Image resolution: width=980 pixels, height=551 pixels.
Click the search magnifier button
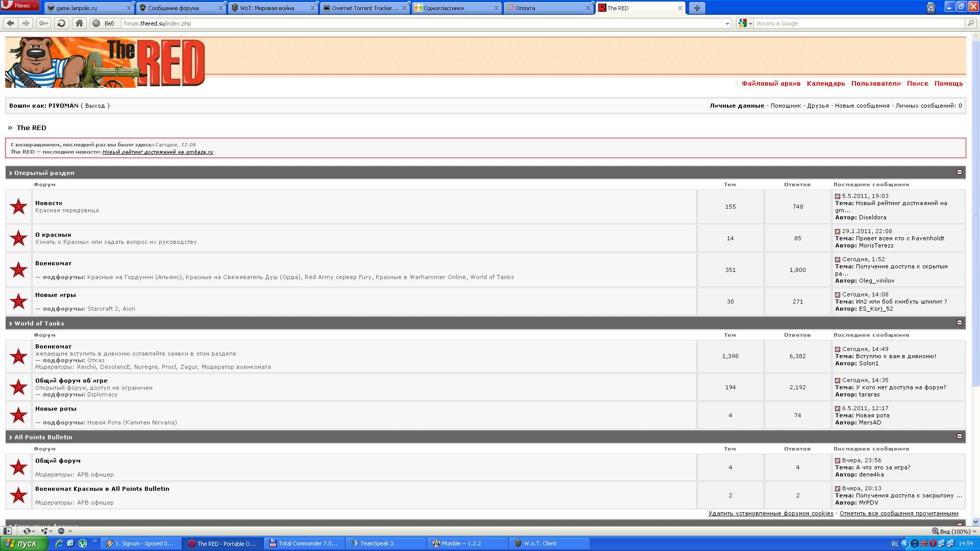pos(970,23)
